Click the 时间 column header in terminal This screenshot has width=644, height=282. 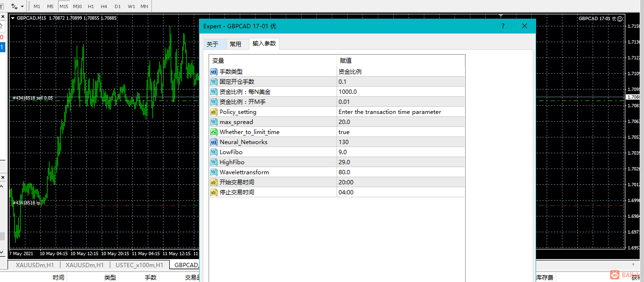click(x=59, y=278)
